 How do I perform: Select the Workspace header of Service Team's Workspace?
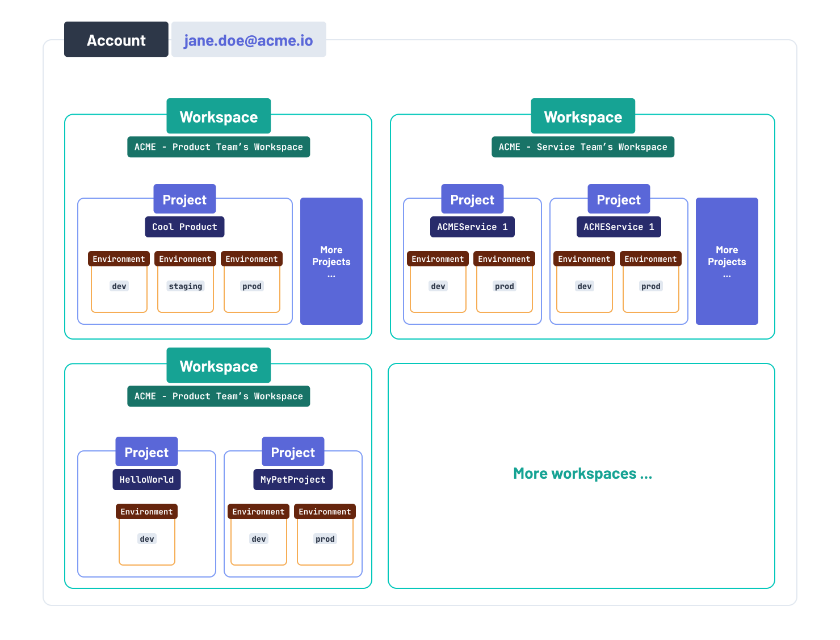[x=582, y=116]
